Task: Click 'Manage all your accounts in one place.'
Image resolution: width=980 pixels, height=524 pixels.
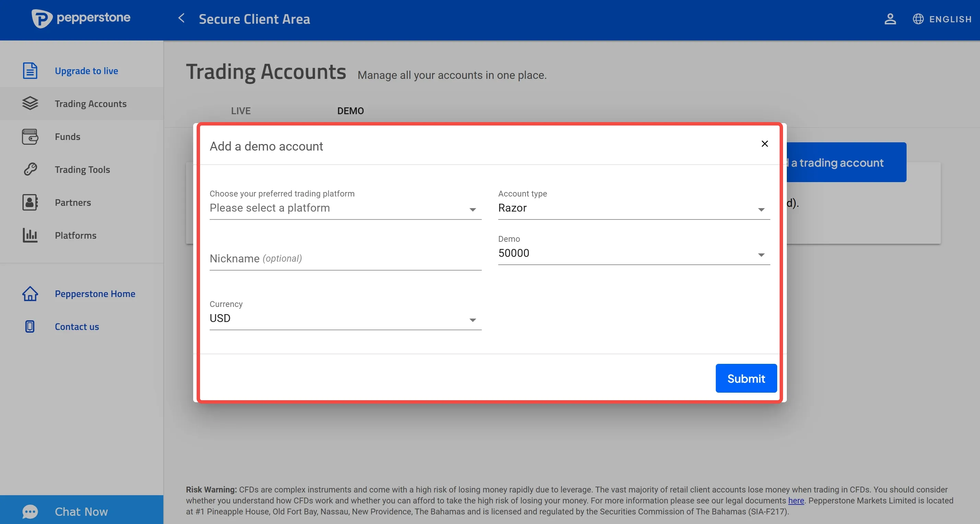Action: [x=452, y=75]
